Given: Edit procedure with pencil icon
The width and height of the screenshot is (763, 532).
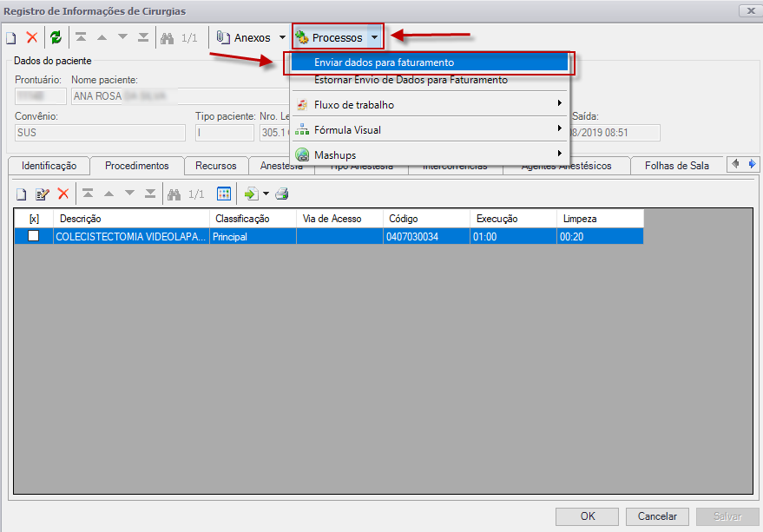Looking at the screenshot, I should [43, 194].
